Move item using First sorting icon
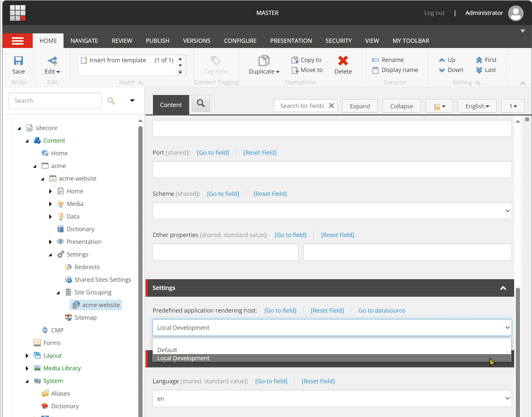The image size is (532, 417). (479, 60)
